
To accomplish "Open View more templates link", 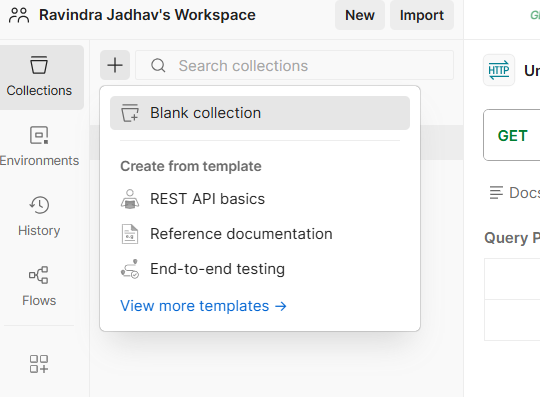I will (x=203, y=306).
